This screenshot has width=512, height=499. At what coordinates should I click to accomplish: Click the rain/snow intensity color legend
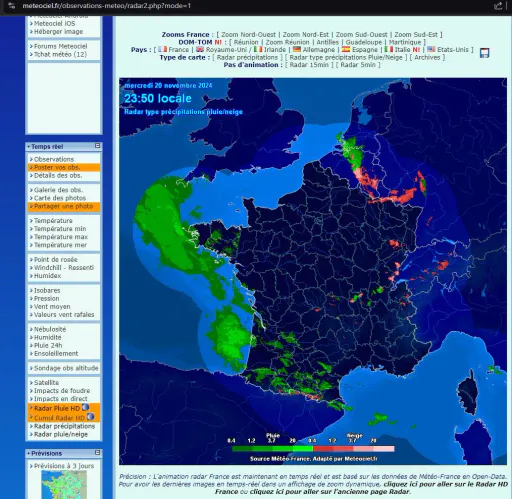[x=313, y=449]
